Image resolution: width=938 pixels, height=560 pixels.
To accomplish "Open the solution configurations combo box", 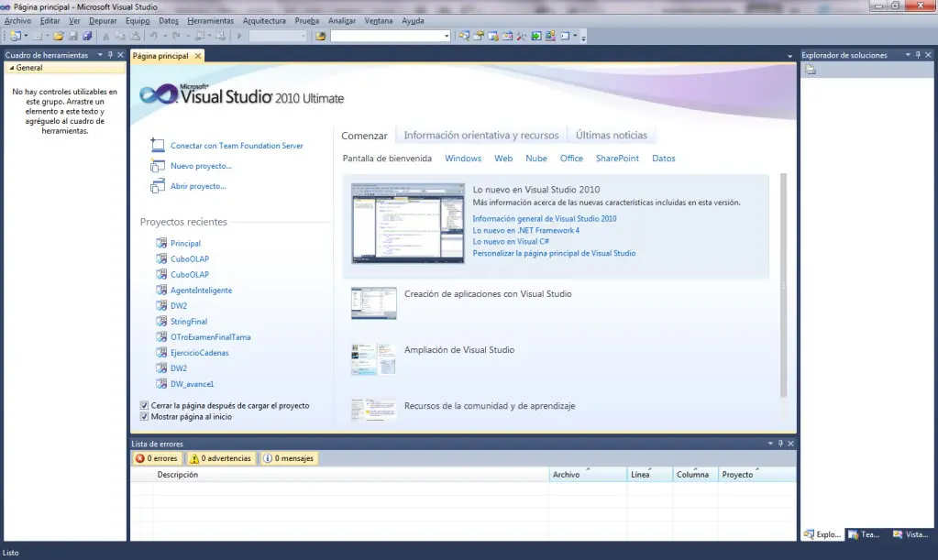I will 278,36.
